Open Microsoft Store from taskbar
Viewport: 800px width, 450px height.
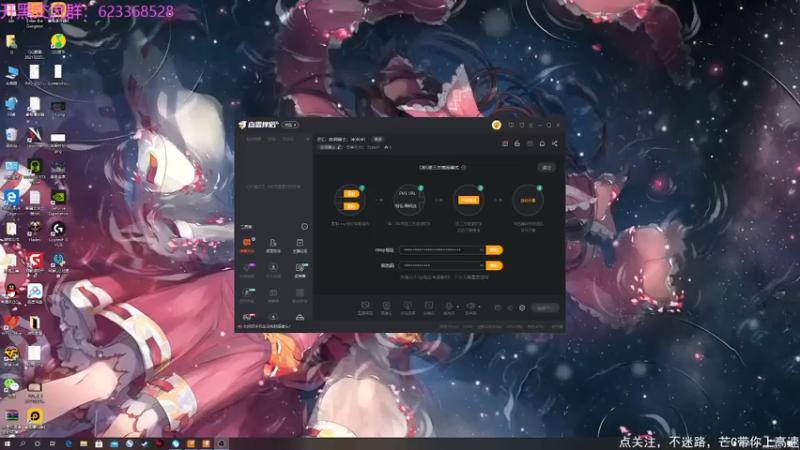coord(99,444)
